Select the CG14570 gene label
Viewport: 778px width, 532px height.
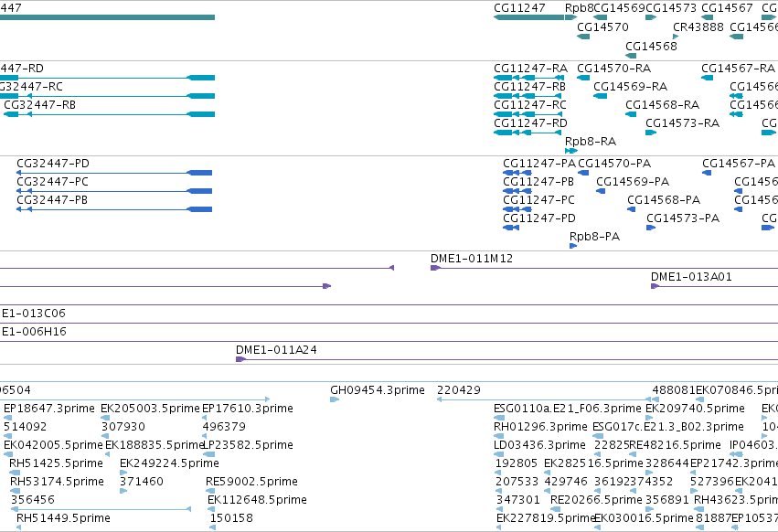pos(602,27)
